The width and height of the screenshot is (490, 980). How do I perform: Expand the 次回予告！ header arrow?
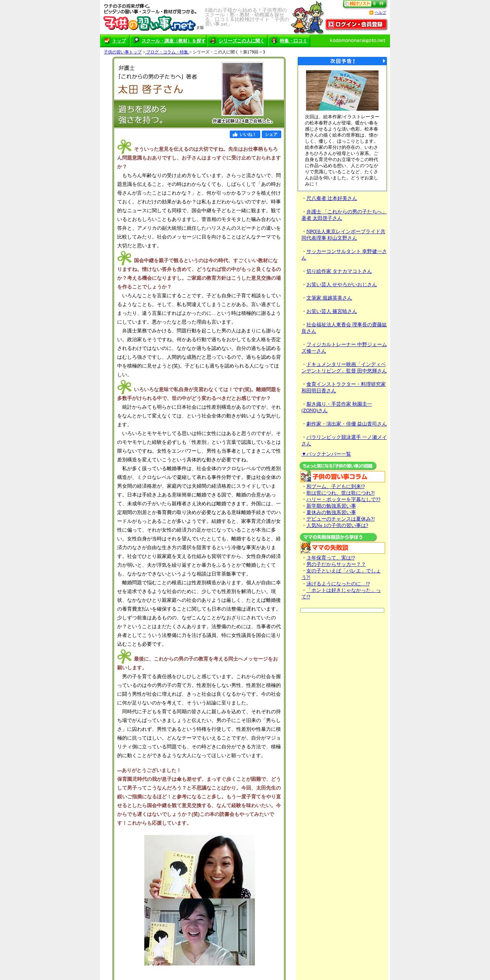point(384,61)
